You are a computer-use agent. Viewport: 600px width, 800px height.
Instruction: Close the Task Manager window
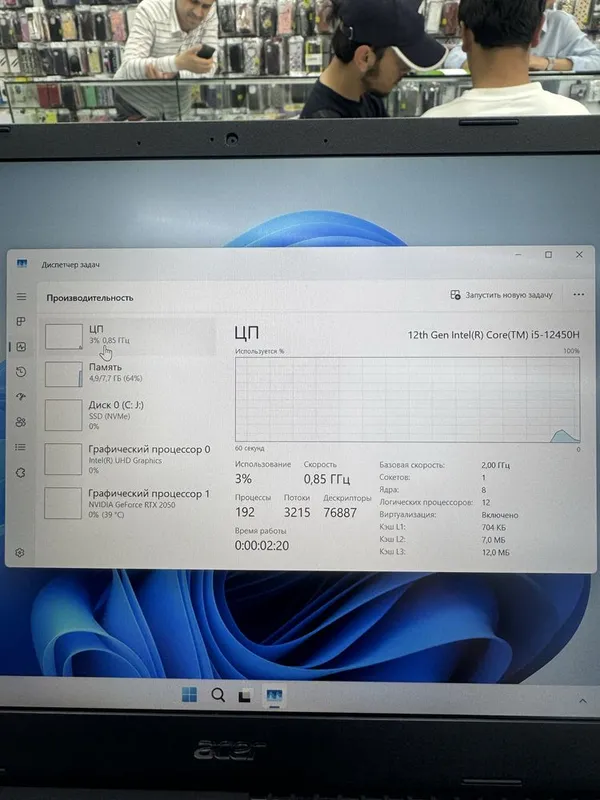pyautogui.click(x=579, y=255)
